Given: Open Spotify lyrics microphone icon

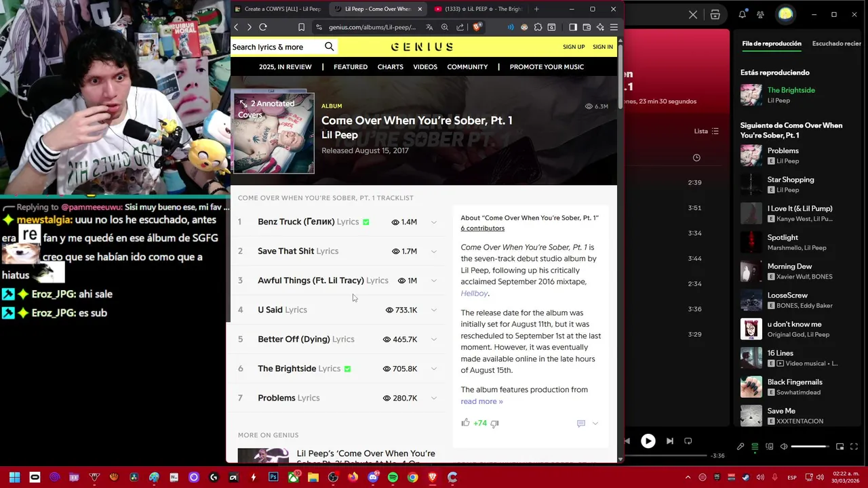Looking at the screenshot, I should point(741,447).
